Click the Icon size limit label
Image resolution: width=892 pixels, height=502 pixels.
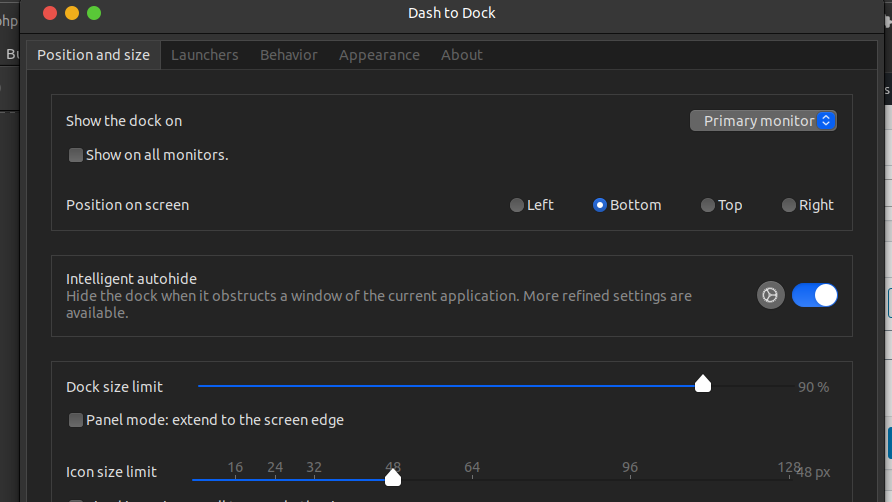112,472
